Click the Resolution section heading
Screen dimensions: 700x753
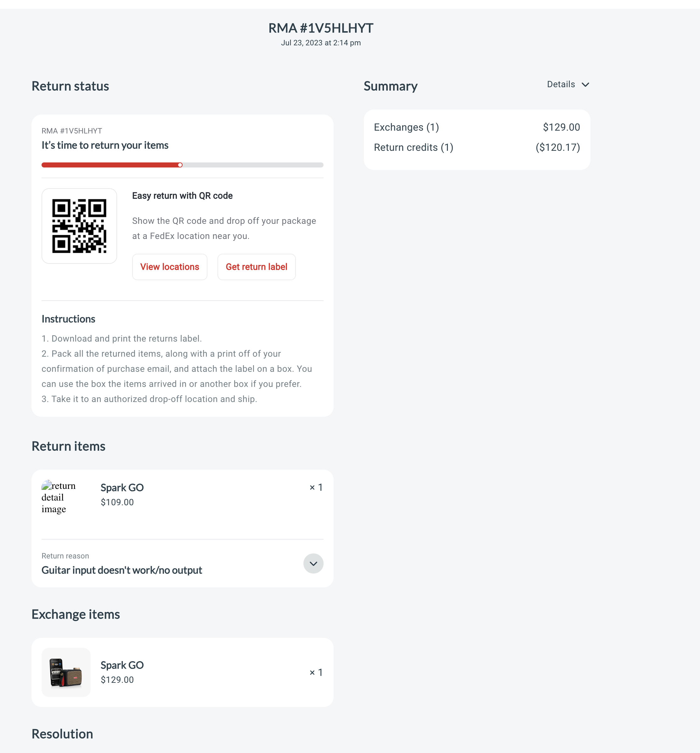coord(62,734)
